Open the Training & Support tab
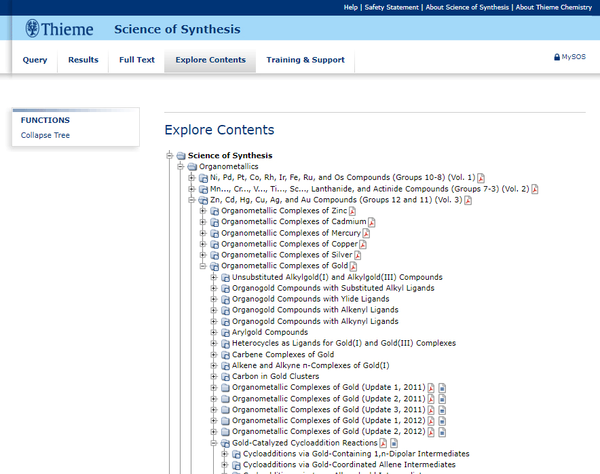 [x=305, y=60]
